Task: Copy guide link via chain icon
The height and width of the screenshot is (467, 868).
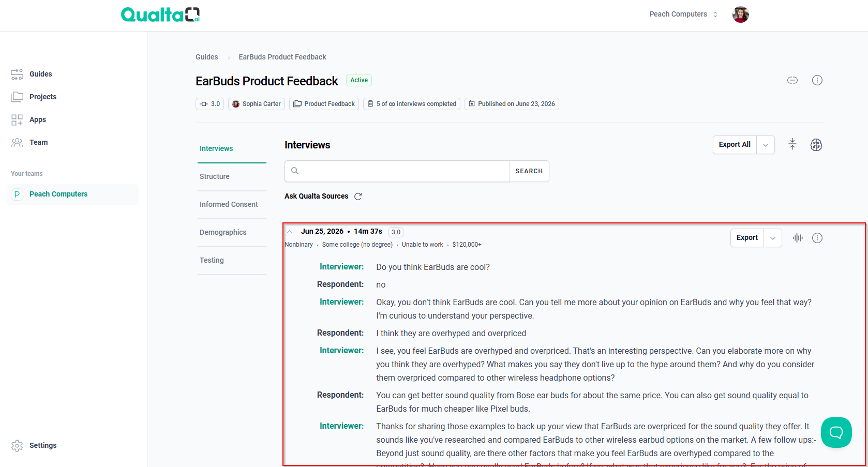Action: (792, 80)
